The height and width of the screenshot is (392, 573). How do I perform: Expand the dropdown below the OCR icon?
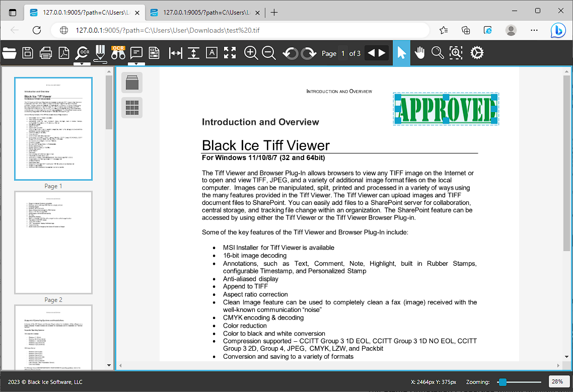coord(82,64)
